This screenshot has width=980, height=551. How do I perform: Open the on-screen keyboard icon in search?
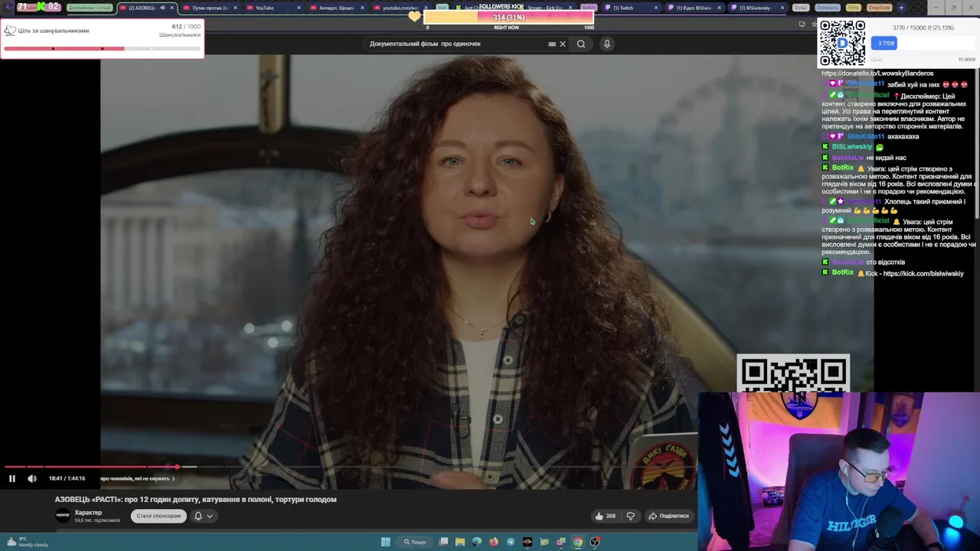coord(552,44)
